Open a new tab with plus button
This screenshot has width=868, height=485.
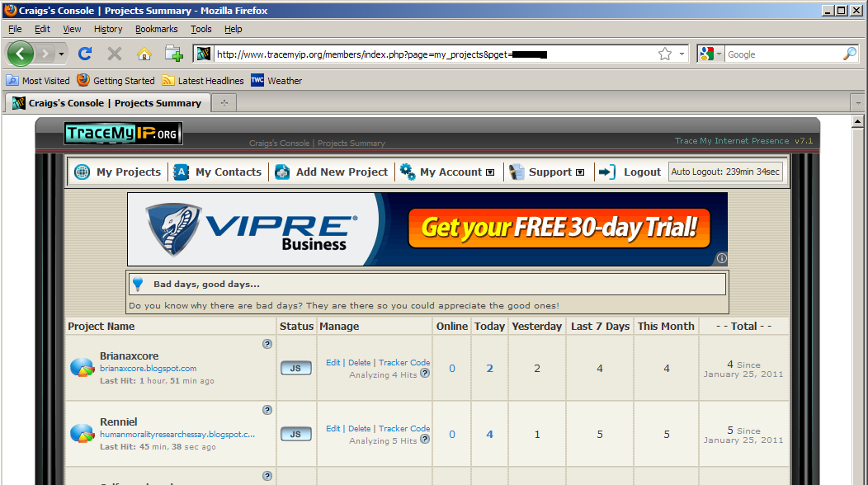tap(224, 103)
